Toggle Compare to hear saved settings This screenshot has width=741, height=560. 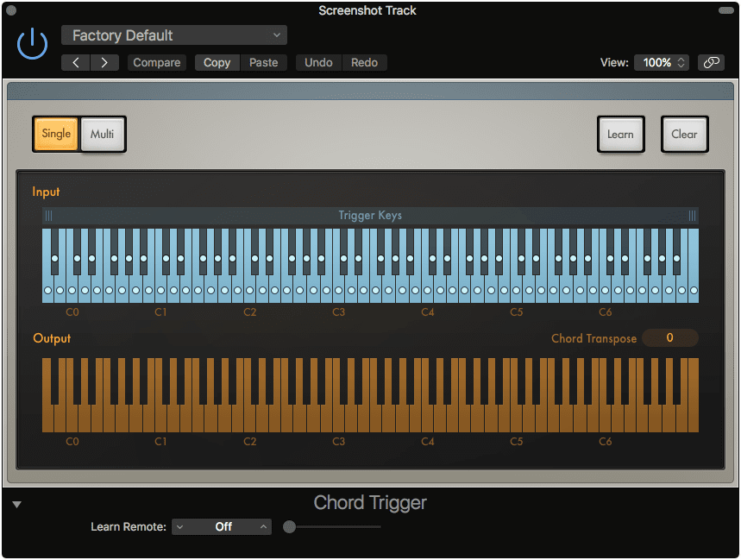(156, 62)
